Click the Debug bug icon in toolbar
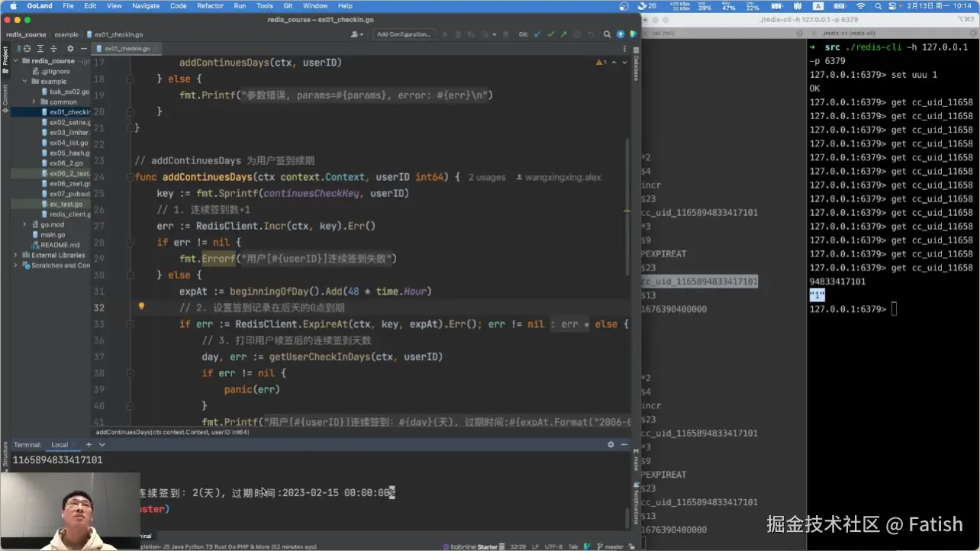Image resolution: width=980 pixels, height=551 pixels. click(x=457, y=34)
